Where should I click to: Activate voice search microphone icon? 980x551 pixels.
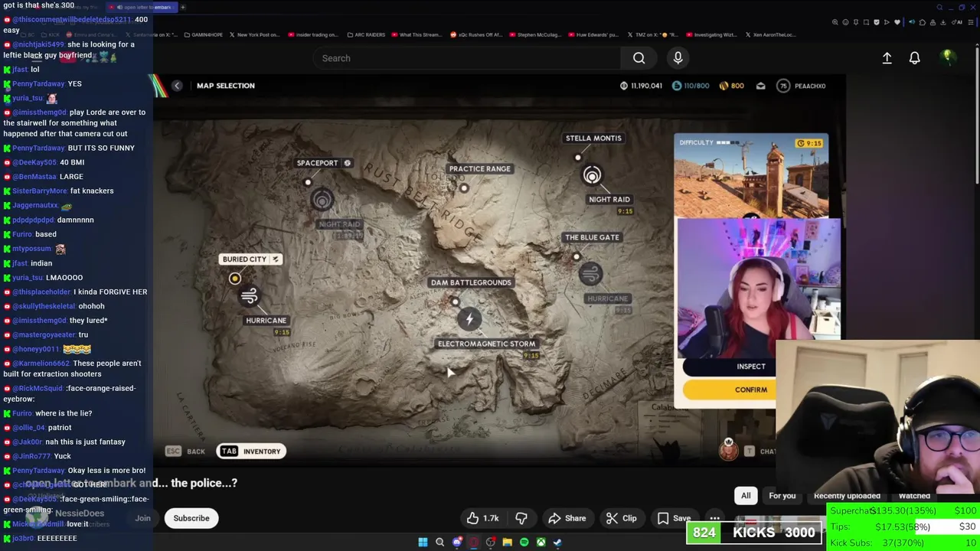678,58
